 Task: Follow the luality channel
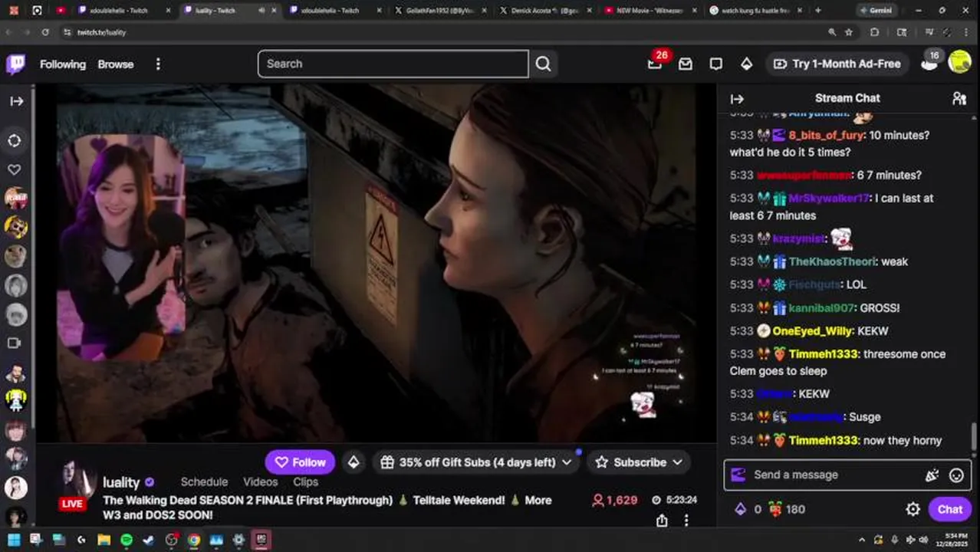[301, 462]
